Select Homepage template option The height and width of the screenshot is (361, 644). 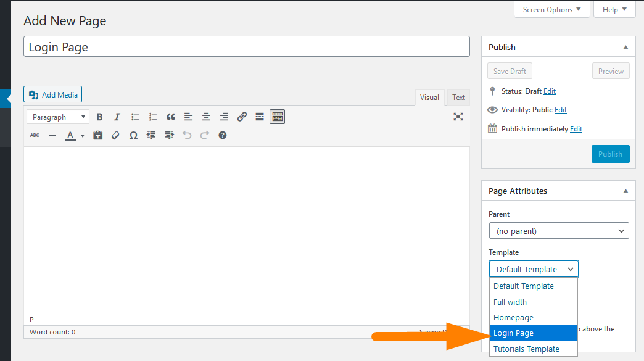click(x=534, y=317)
